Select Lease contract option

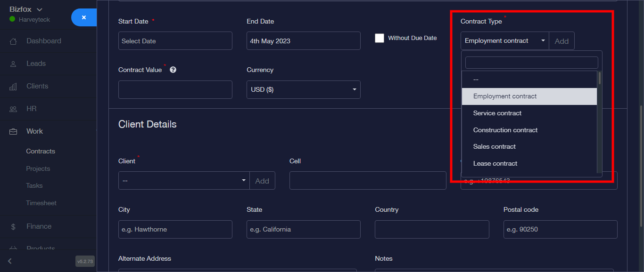click(x=495, y=163)
